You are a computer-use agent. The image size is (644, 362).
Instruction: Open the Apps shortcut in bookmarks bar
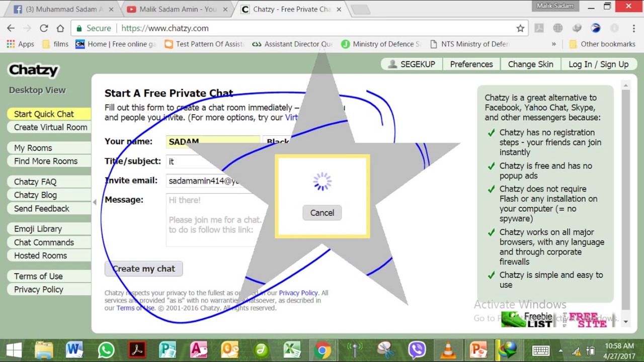click(21, 44)
